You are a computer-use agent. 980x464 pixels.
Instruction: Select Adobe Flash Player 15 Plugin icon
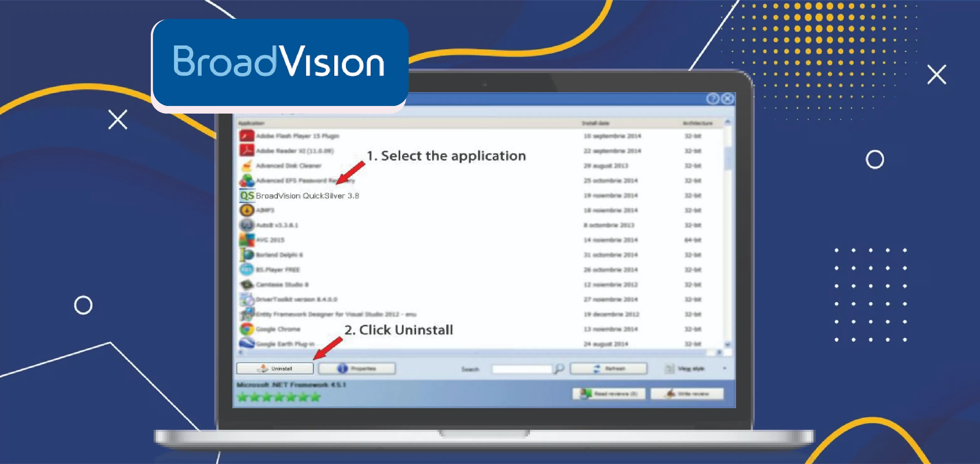point(246,136)
